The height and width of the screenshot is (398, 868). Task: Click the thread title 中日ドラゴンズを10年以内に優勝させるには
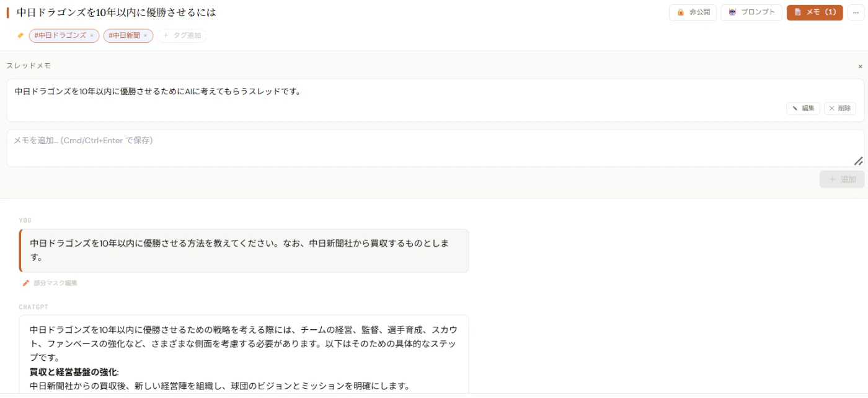[x=117, y=12]
